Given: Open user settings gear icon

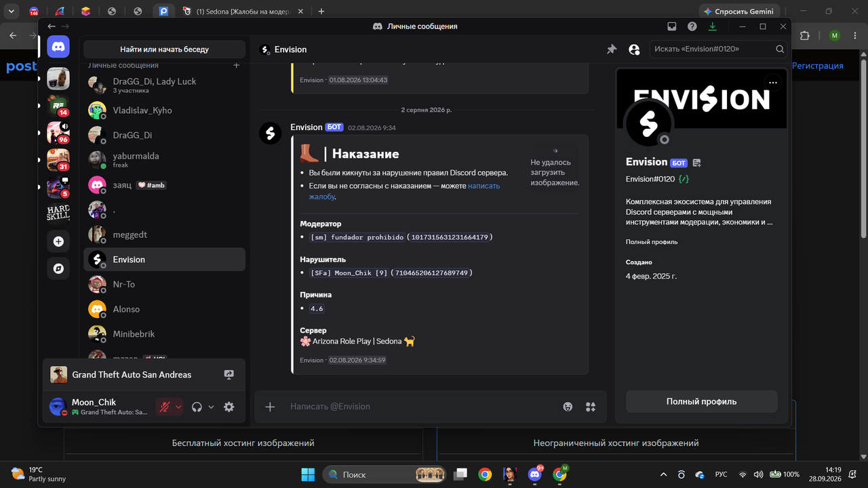Looking at the screenshot, I should coord(229,407).
